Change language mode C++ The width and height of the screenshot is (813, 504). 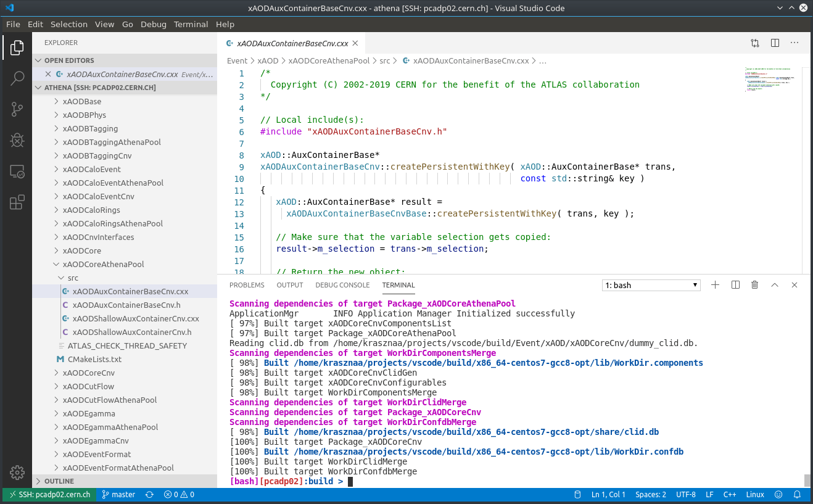pyautogui.click(x=730, y=495)
